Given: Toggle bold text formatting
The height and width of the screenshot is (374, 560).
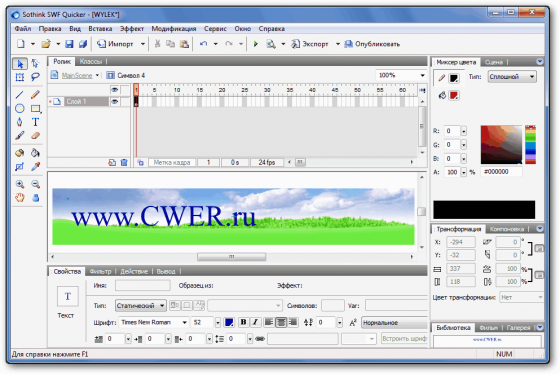Looking at the screenshot, I should tap(243, 322).
